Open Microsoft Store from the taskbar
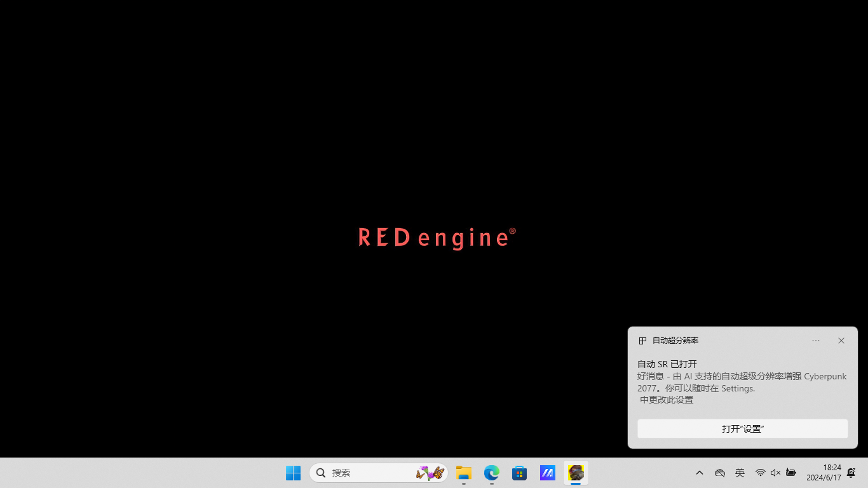This screenshot has width=868, height=488. coord(520,473)
